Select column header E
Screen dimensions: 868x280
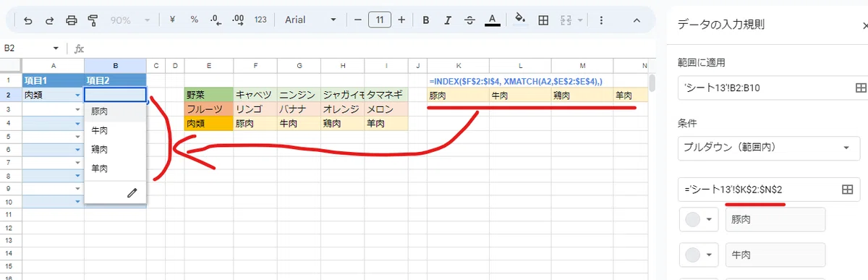208,66
